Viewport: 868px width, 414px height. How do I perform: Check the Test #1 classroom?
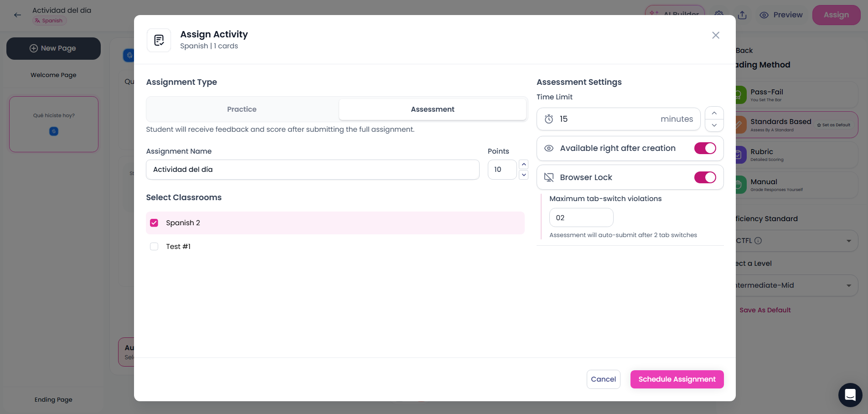pyautogui.click(x=154, y=247)
